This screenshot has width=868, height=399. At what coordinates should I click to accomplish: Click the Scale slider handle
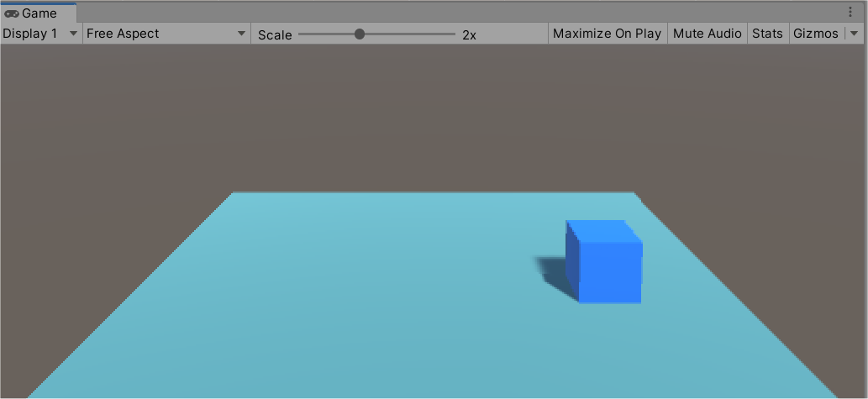click(x=360, y=34)
